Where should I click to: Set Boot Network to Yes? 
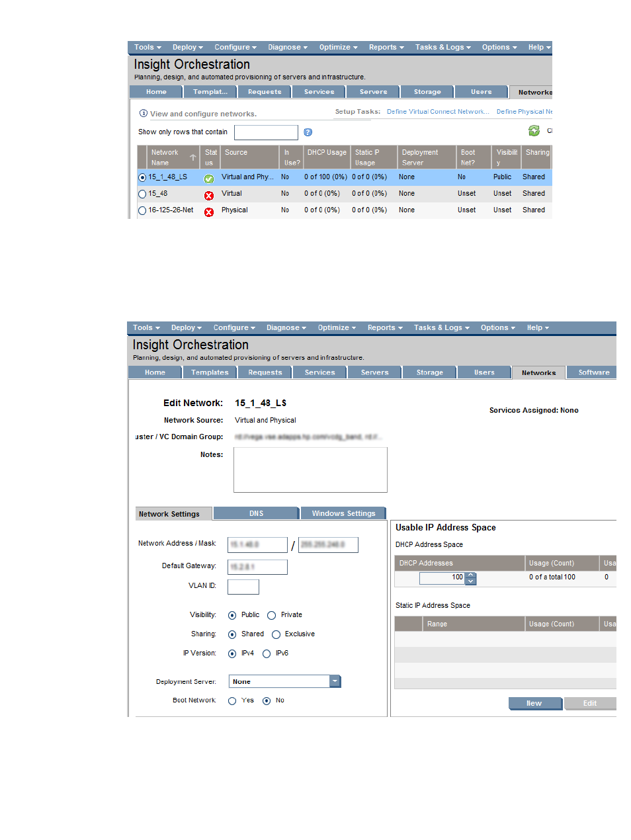click(232, 700)
